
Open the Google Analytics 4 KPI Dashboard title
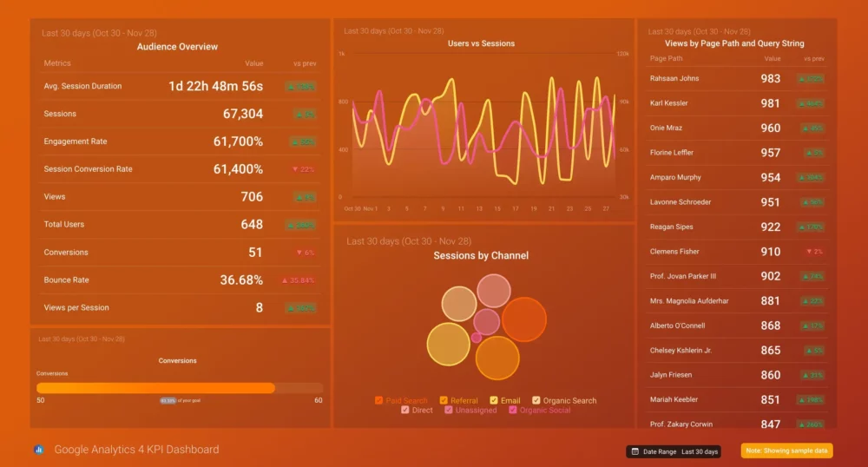(x=136, y=450)
